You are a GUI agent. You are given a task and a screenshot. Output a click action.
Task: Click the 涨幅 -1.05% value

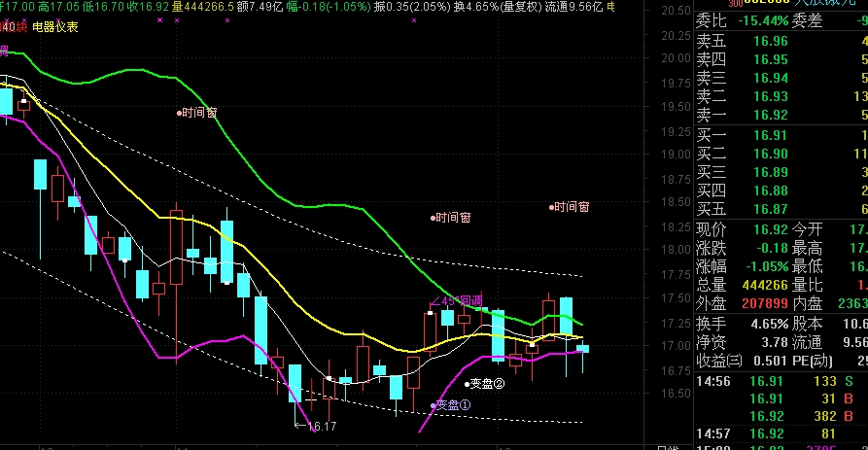pyautogui.click(x=767, y=266)
